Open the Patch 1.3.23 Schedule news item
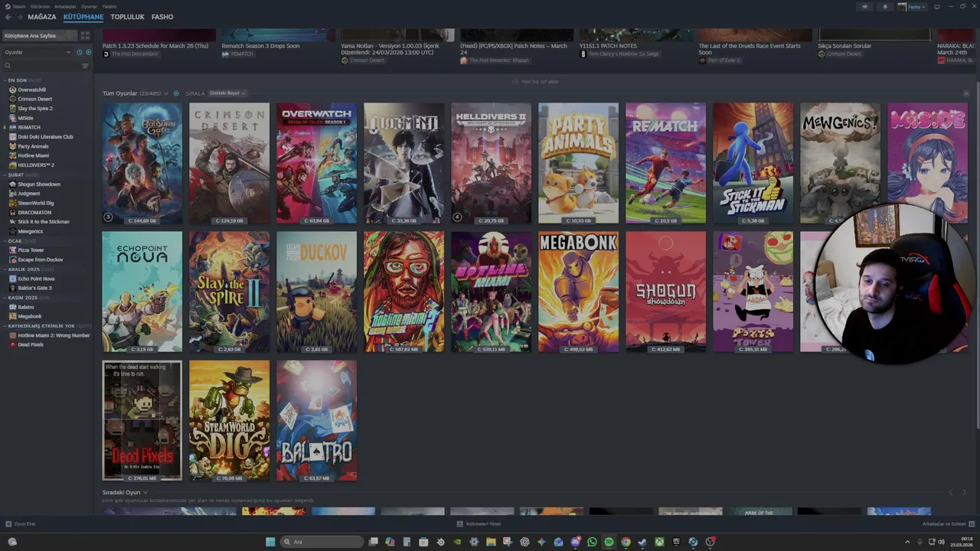The height and width of the screenshot is (551, 980). click(155, 46)
